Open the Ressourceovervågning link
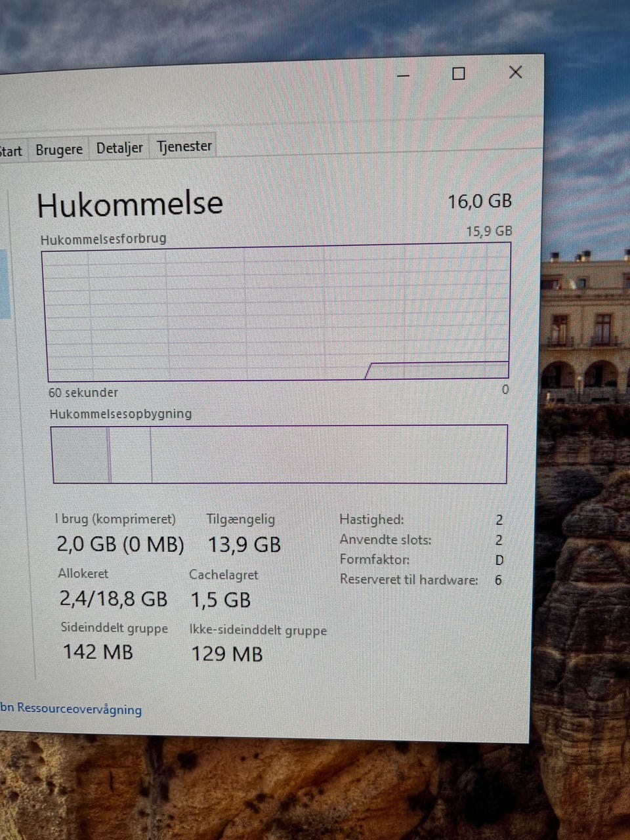Screen dimensions: 630x840 71,709
